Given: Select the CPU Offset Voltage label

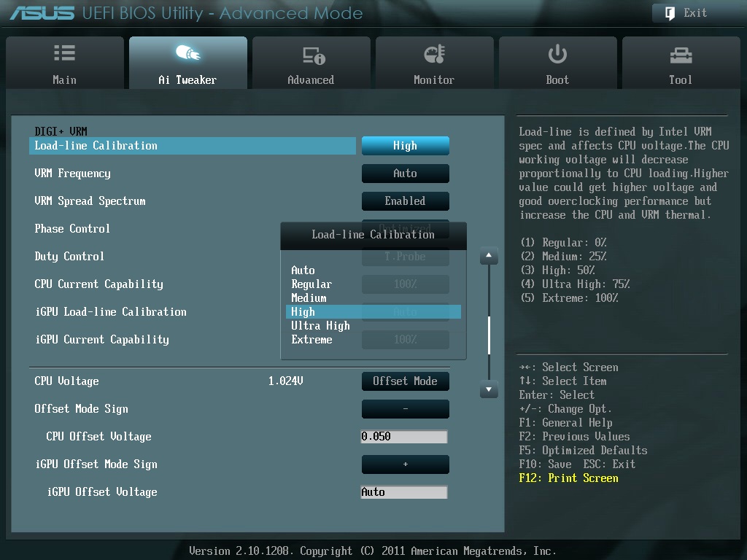Looking at the screenshot, I should click(x=98, y=436).
